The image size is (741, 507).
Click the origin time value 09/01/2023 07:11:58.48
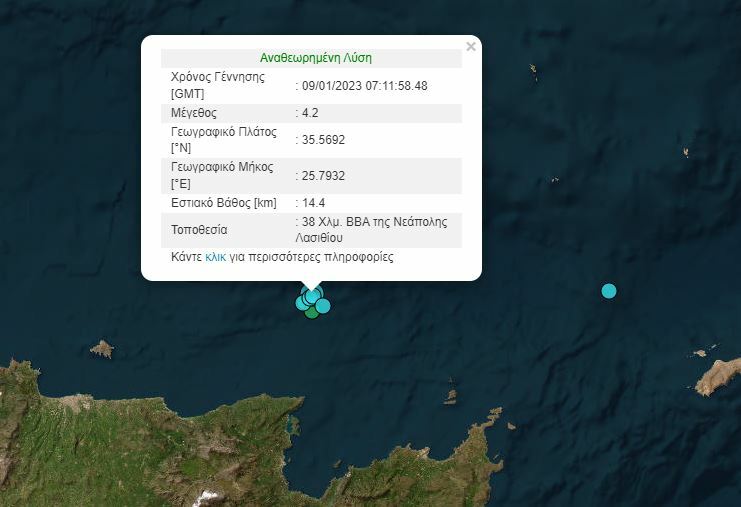(x=364, y=86)
